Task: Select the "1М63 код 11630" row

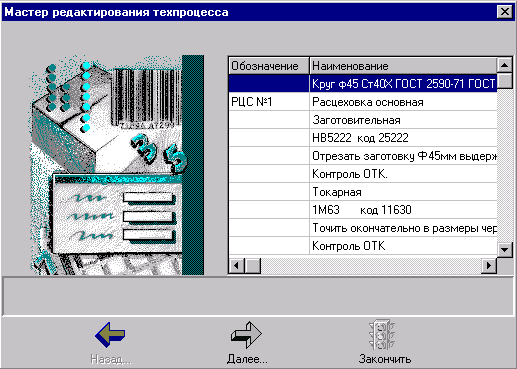Action: click(363, 210)
